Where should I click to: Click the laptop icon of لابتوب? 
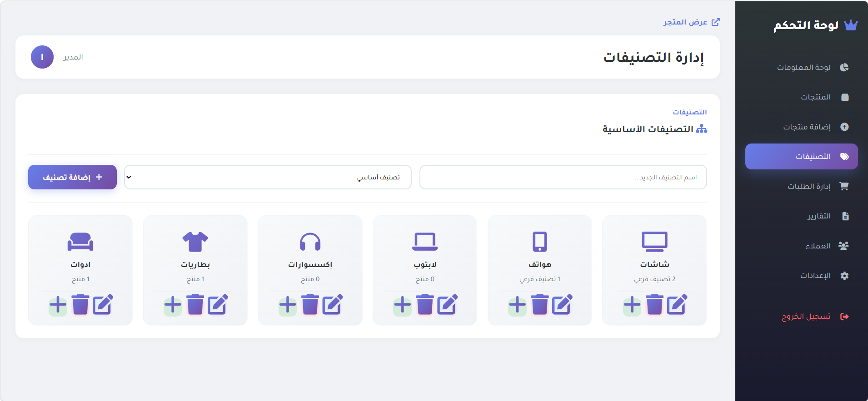(x=425, y=242)
